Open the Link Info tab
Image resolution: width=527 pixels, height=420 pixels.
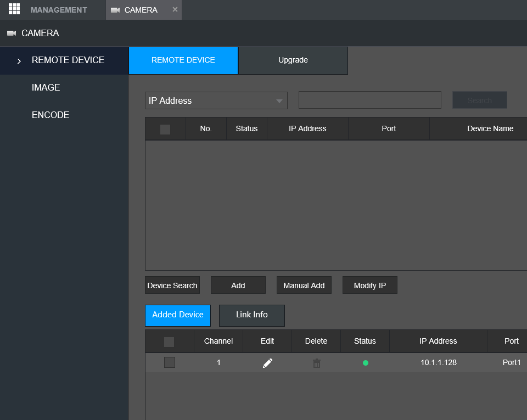252,315
